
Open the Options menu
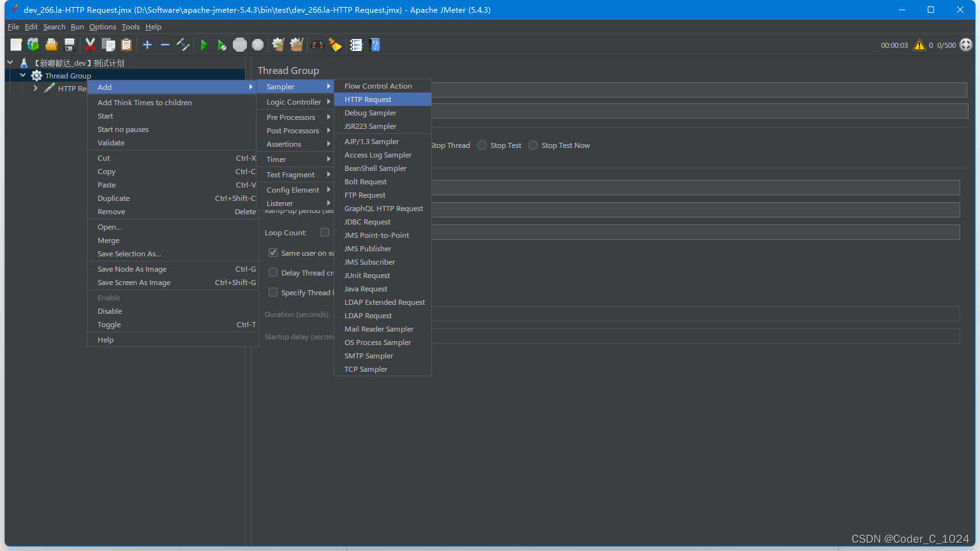(103, 27)
